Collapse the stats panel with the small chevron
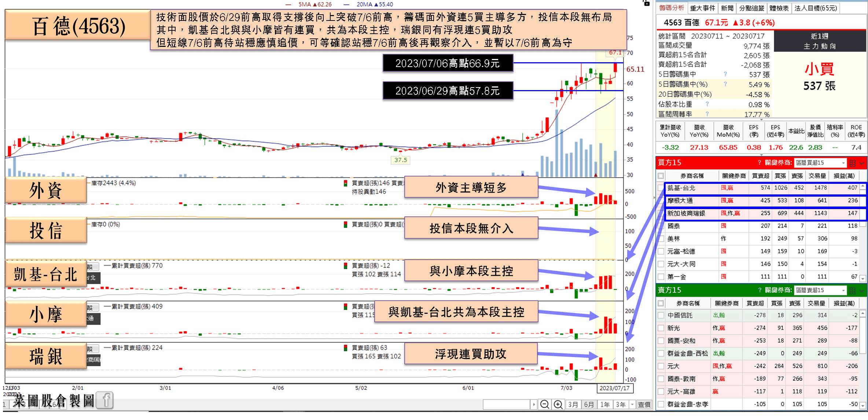The height and width of the screenshot is (420, 868). [762, 119]
